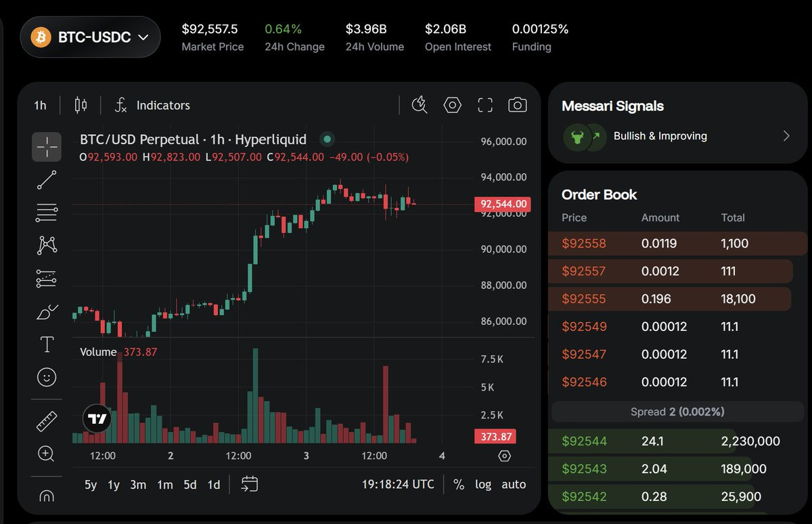812x524 pixels.
Task: Open chart settings hexagon icon
Action: click(452, 105)
